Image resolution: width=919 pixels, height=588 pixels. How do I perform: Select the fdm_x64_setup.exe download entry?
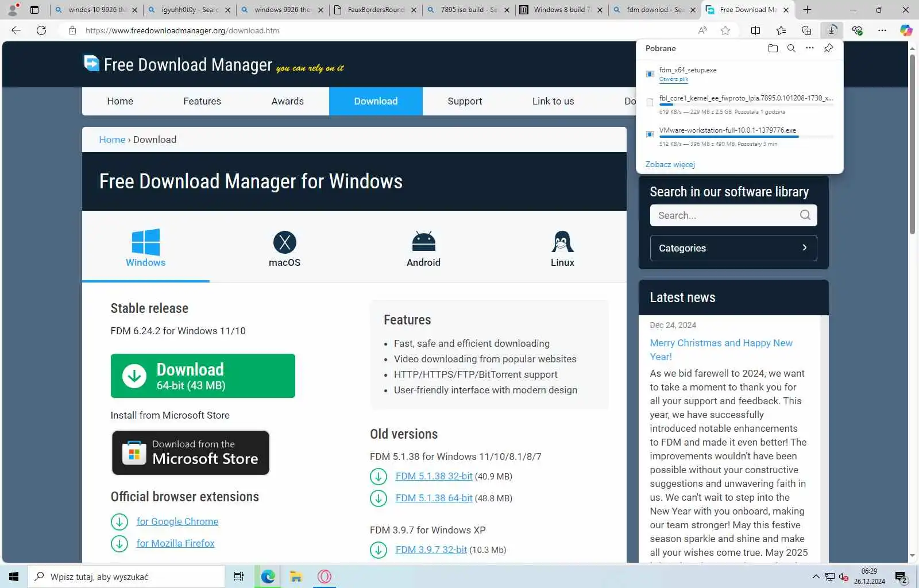coord(740,73)
